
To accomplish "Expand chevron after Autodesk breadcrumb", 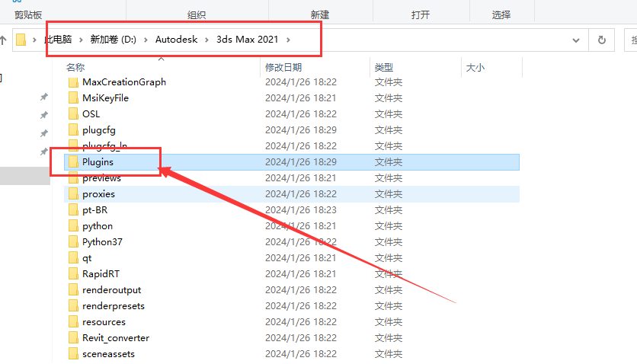I will (x=206, y=40).
